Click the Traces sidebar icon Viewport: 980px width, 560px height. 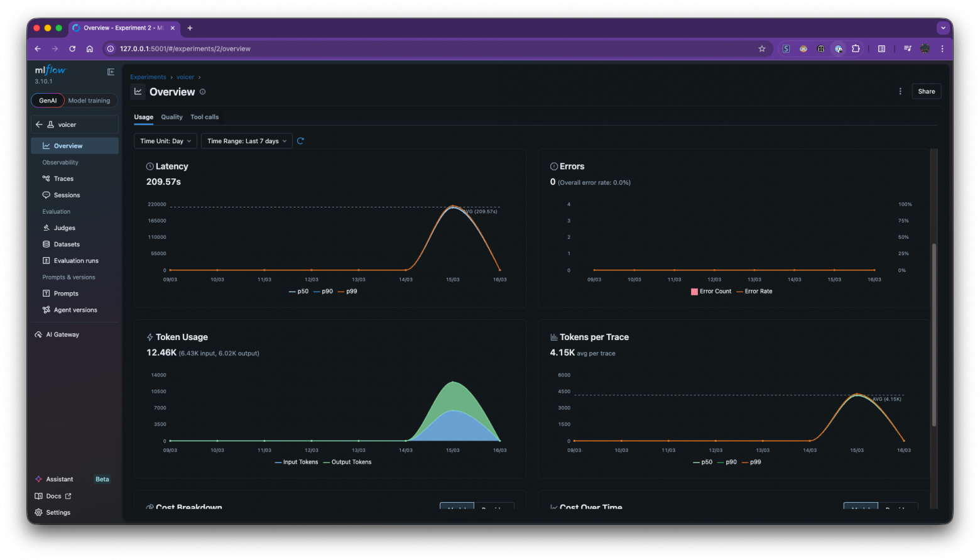46,178
